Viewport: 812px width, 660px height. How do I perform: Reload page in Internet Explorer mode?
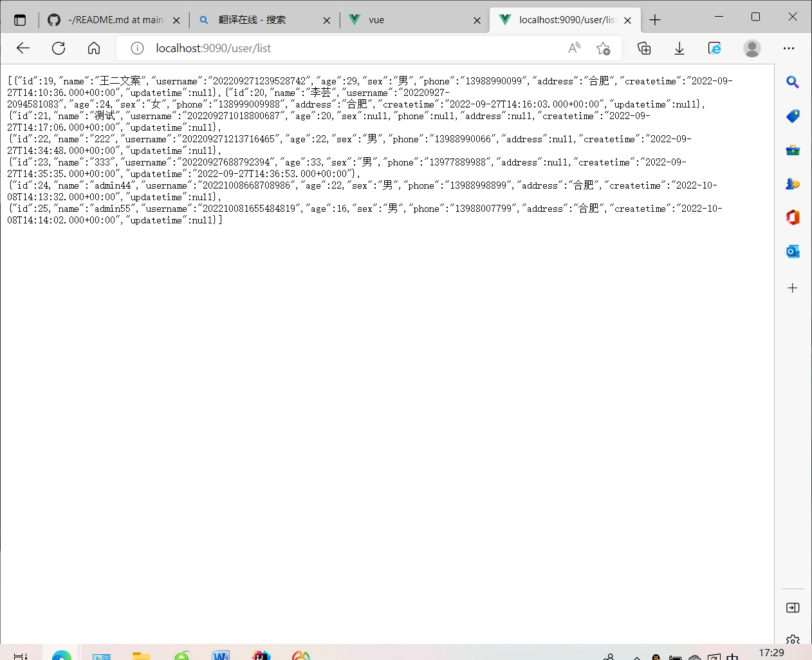[714, 48]
